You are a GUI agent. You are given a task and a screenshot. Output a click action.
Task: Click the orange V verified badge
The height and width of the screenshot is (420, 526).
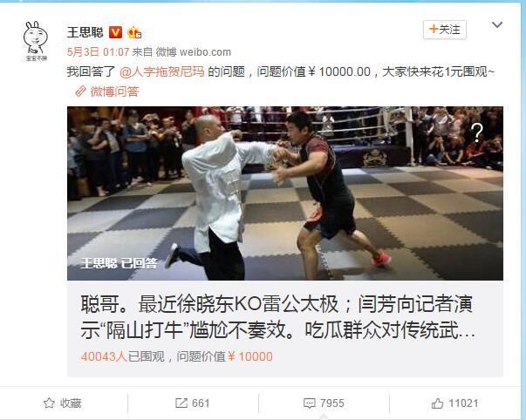(x=116, y=32)
